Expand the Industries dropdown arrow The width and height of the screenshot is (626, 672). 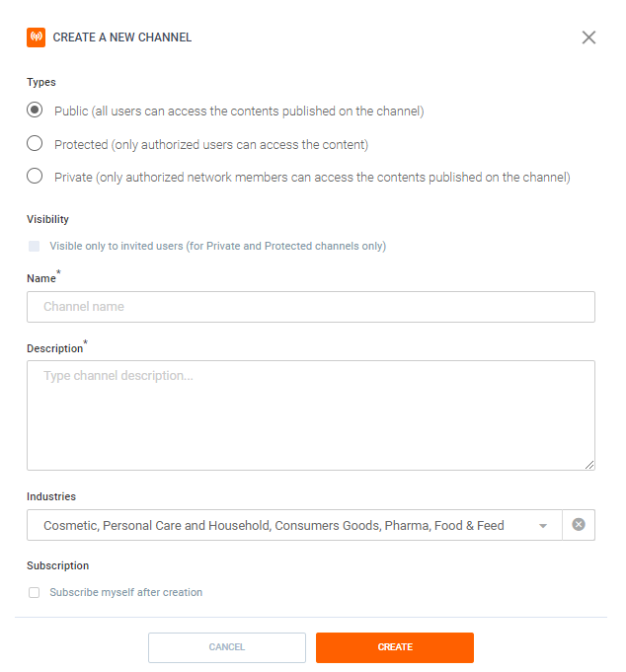coord(543,526)
